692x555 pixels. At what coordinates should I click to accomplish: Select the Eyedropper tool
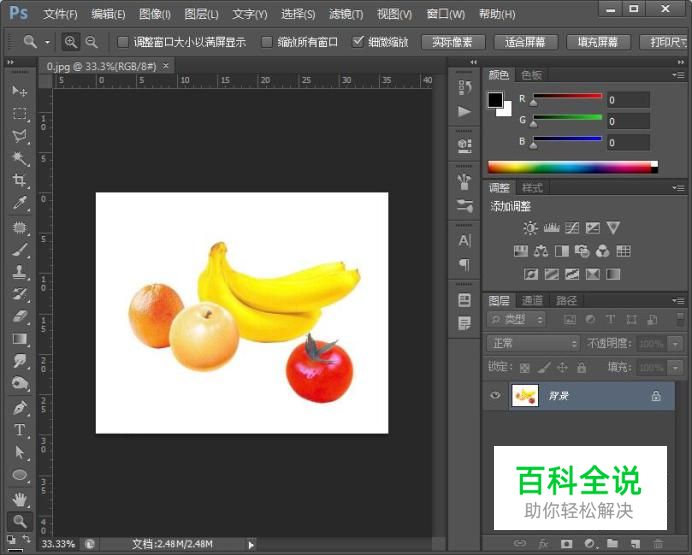(19, 204)
